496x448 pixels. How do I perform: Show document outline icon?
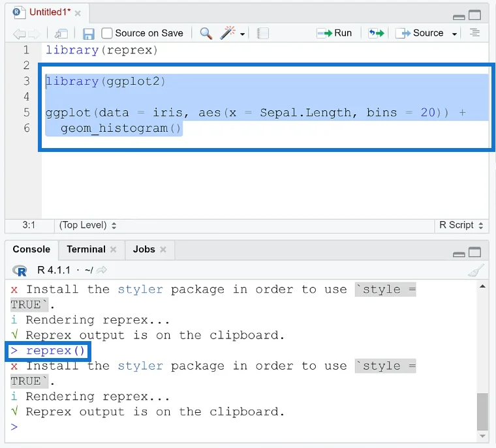click(x=474, y=33)
